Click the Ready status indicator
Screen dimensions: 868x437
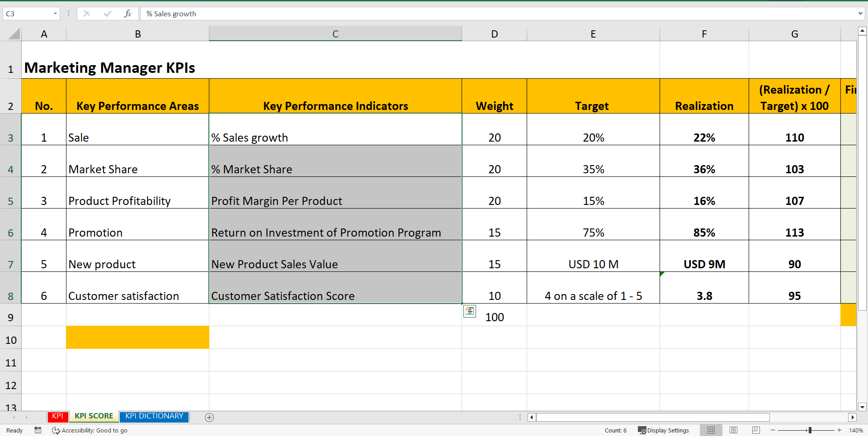click(14, 430)
